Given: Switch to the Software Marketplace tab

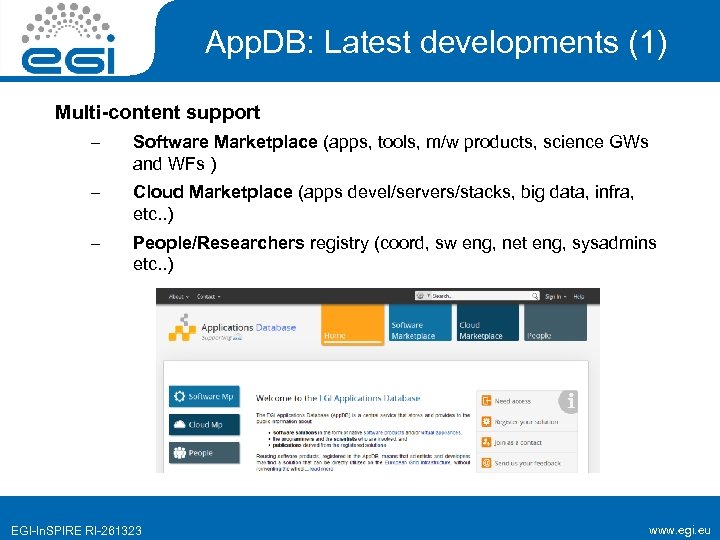Looking at the screenshot, I should (420, 323).
